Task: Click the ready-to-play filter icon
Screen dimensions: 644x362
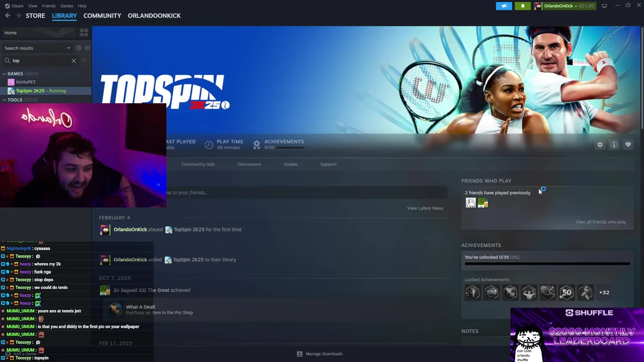Action: (87, 48)
